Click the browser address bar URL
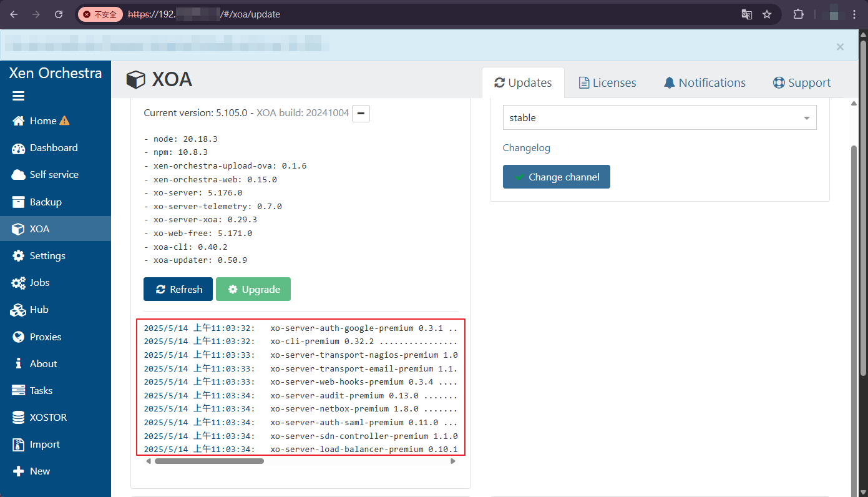868x497 pixels. (204, 14)
